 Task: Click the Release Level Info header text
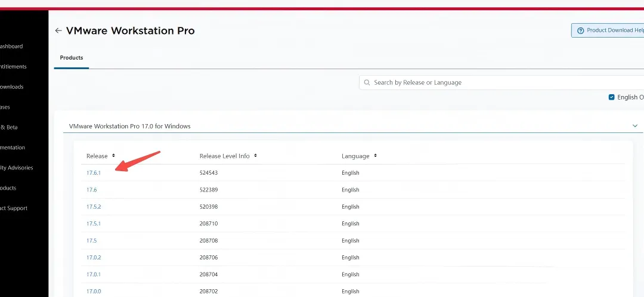coord(225,156)
